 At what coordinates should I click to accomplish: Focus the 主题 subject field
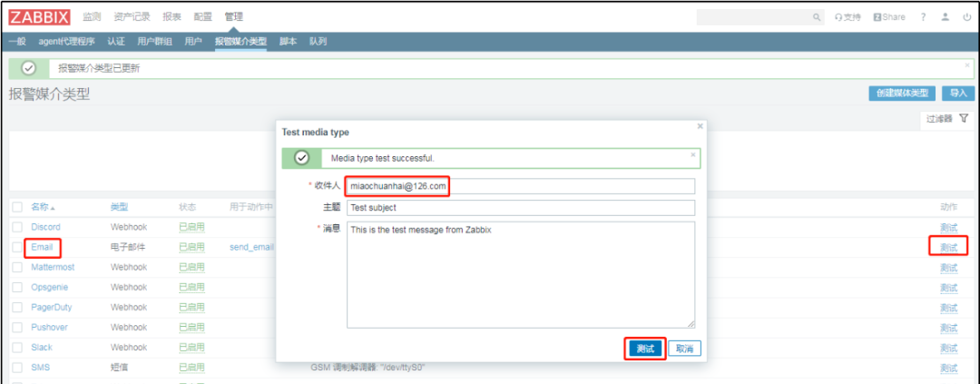(x=521, y=208)
